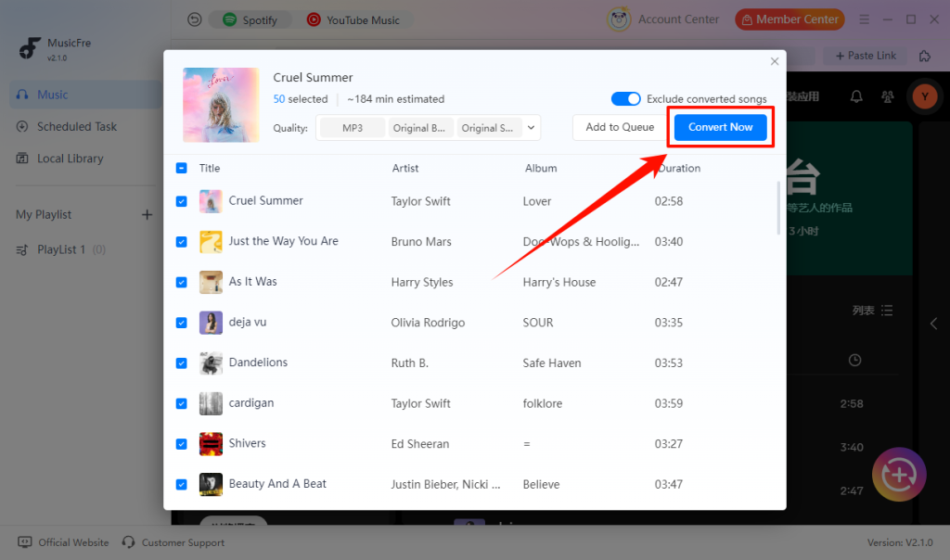Image resolution: width=950 pixels, height=560 pixels.
Task: Click the deja vu album art
Action: pyautogui.click(x=211, y=323)
